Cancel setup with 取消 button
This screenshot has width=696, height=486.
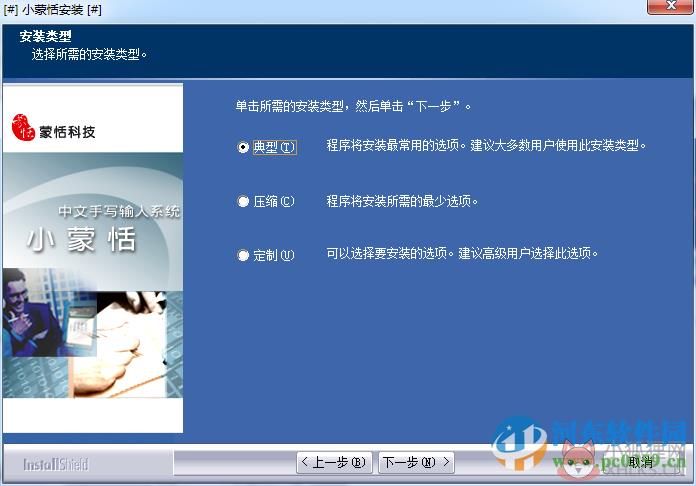click(641, 462)
